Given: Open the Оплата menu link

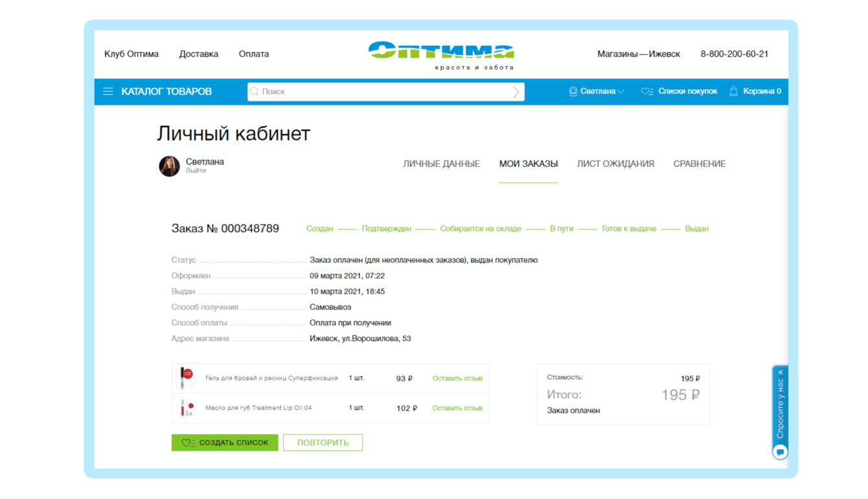Looking at the screenshot, I should click(254, 54).
